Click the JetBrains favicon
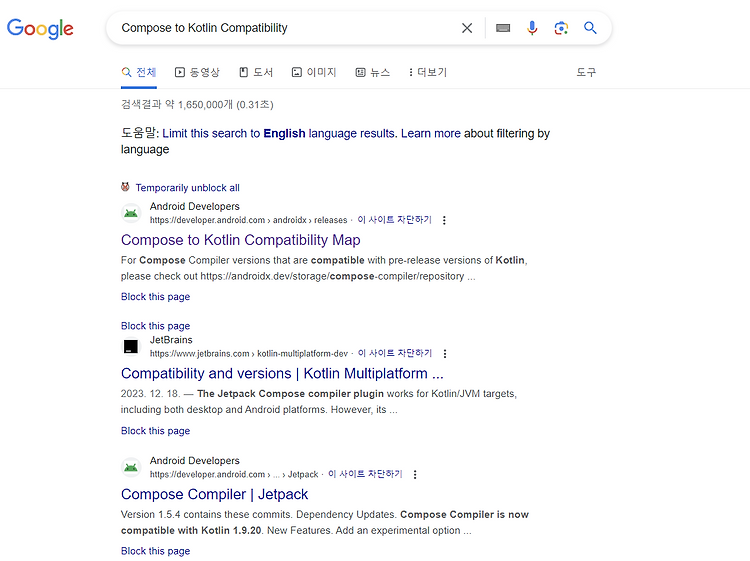This screenshot has width=750, height=561. point(131,346)
